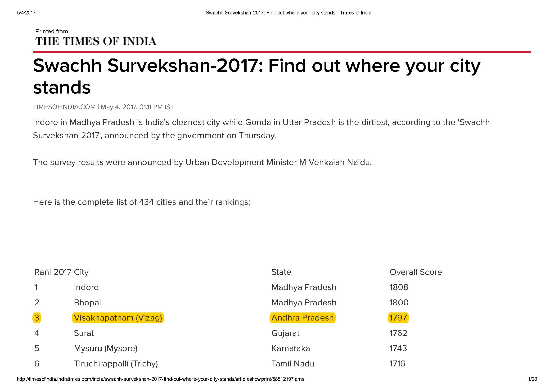Viewport: 554px width, 392px height.
Task: Click The Times of India logo
Action: tap(96, 41)
